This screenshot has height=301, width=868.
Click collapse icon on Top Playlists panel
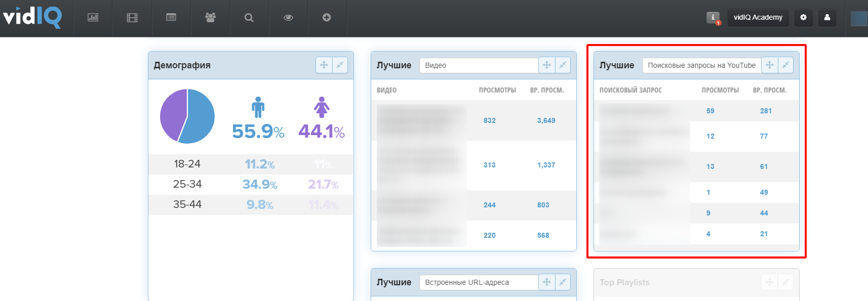coord(786,282)
